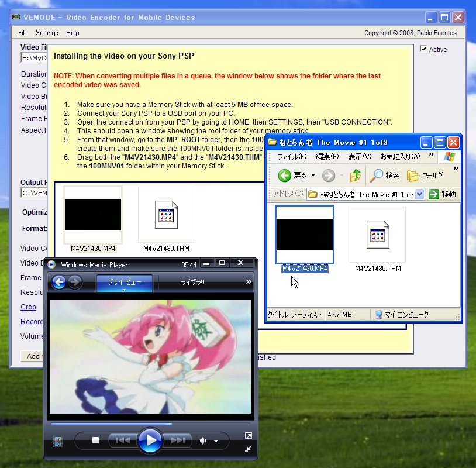The width and height of the screenshot is (476, 468).
Task: Click the Windows Media Player title bar logo
Action: [x=51, y=264]
